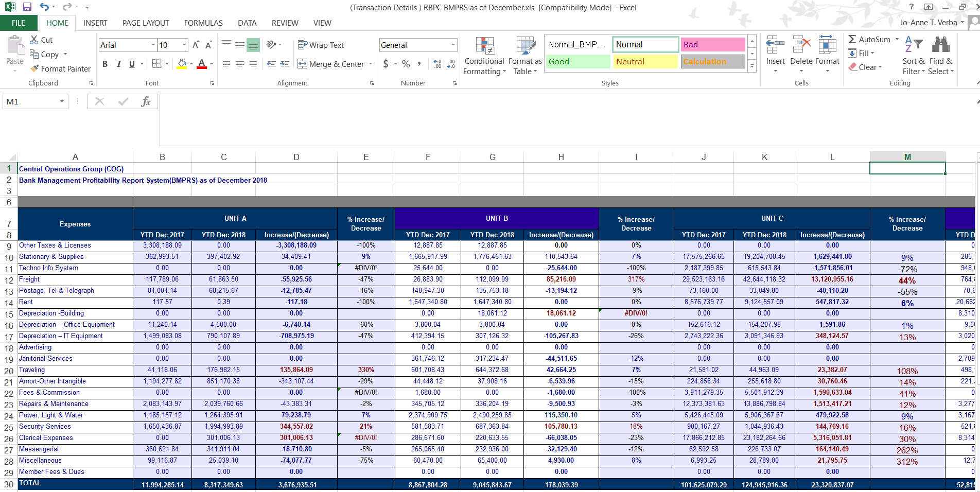Expand the Merge & Center dropdown arrow
The width and height of the screenshot is (980, 492).
371,64
